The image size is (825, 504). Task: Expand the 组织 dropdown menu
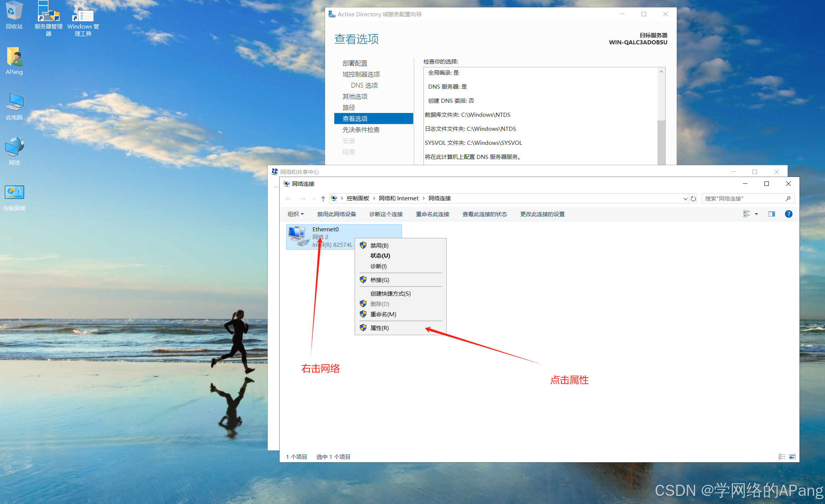[x=295, y=214]
